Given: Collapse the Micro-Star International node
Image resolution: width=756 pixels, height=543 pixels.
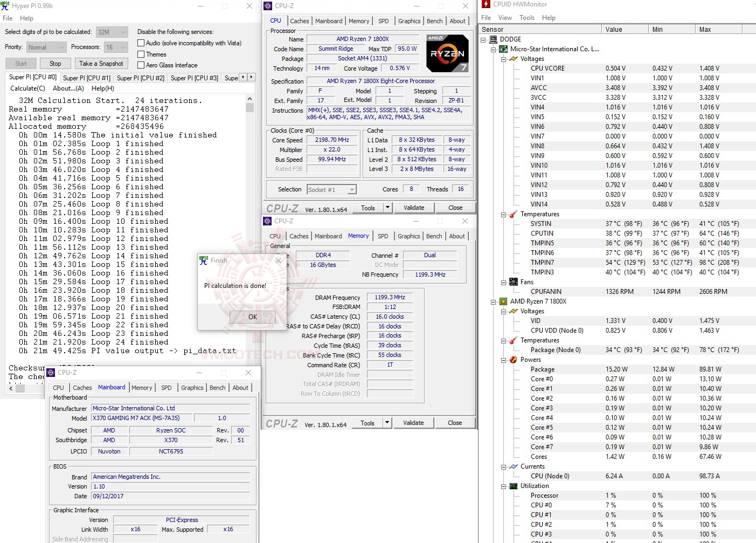Looking at the screenshot, I should click(x=494, y=49).
